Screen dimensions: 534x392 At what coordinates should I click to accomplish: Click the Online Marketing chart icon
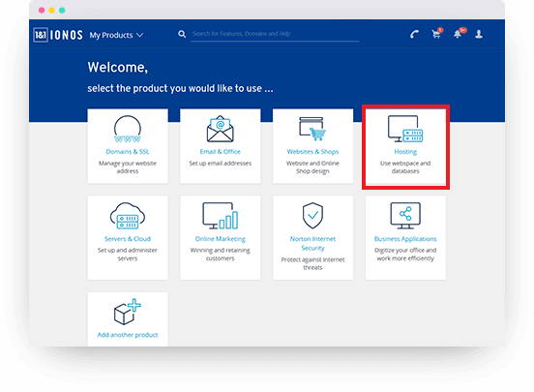pyautogui.click(x=220, y=216)
